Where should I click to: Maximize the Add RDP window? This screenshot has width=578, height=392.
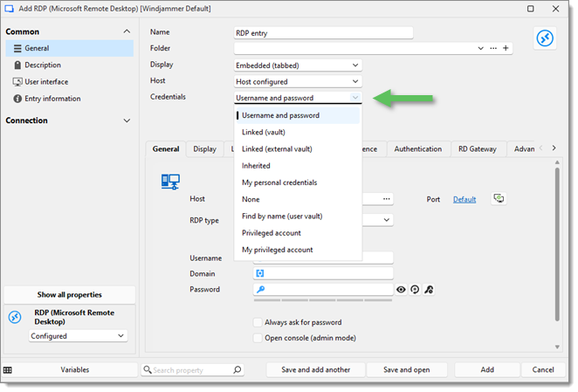click(x=531, y=9)
